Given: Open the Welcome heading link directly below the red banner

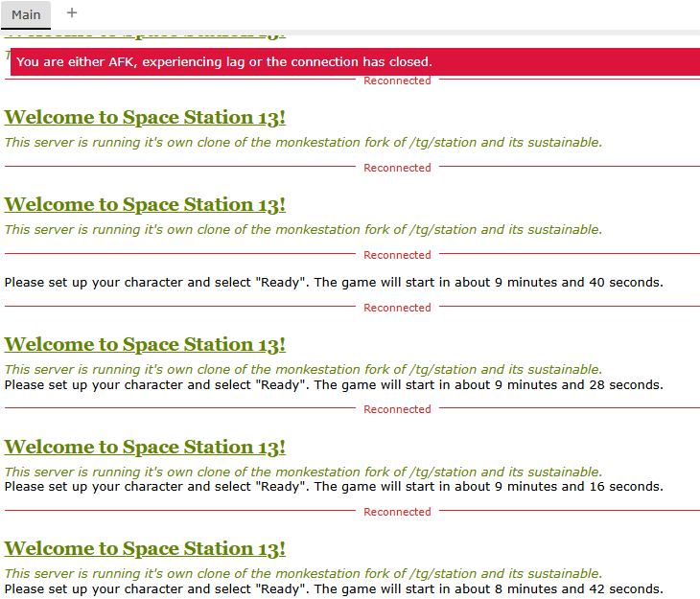Looking at the screenshot, I should click(x=145, y=118).
